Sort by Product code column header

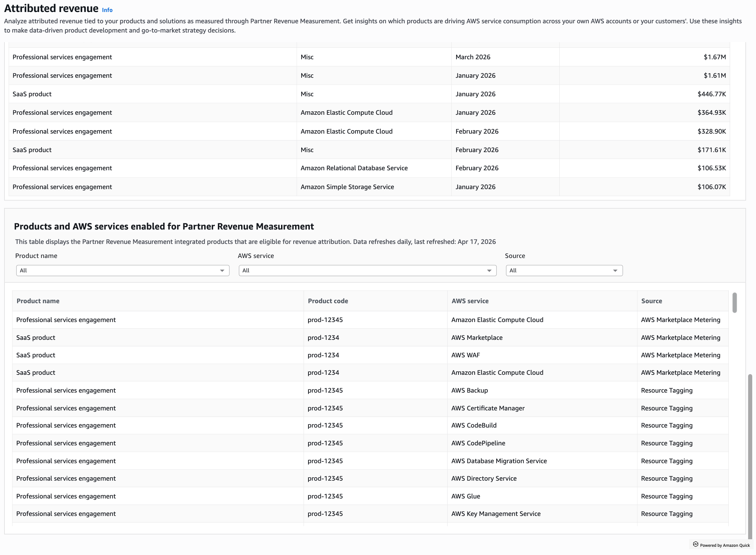tap(328, 301)
